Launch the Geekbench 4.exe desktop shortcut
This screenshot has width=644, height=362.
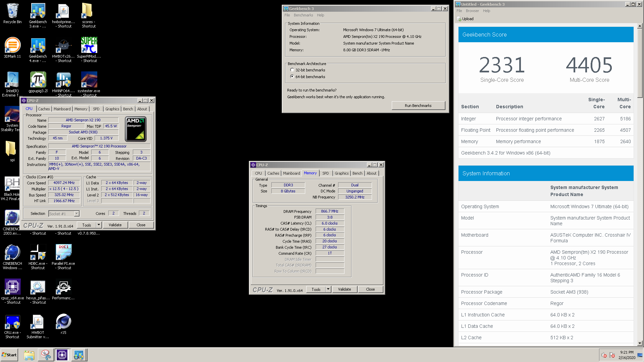click(38, 50)
